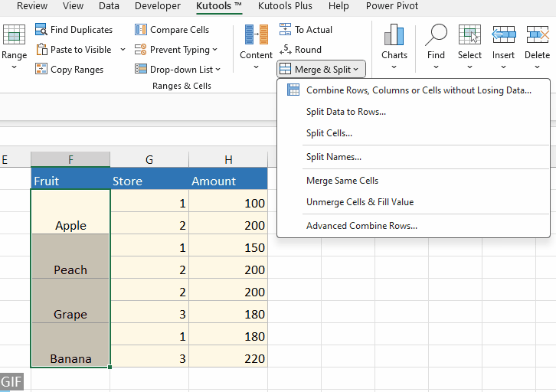Expand the Paste to Visible dropdown arrow
Viewport: 556px width, 392px height.
[x=123, y=50]
